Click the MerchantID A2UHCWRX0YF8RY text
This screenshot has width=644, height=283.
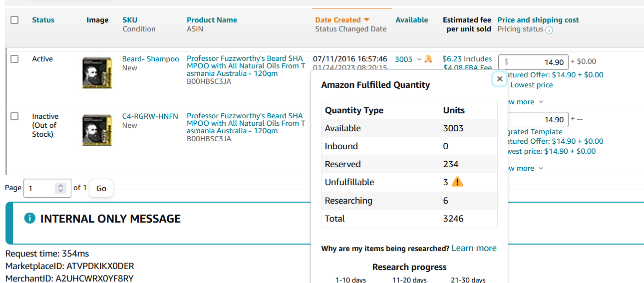[69, 279]
